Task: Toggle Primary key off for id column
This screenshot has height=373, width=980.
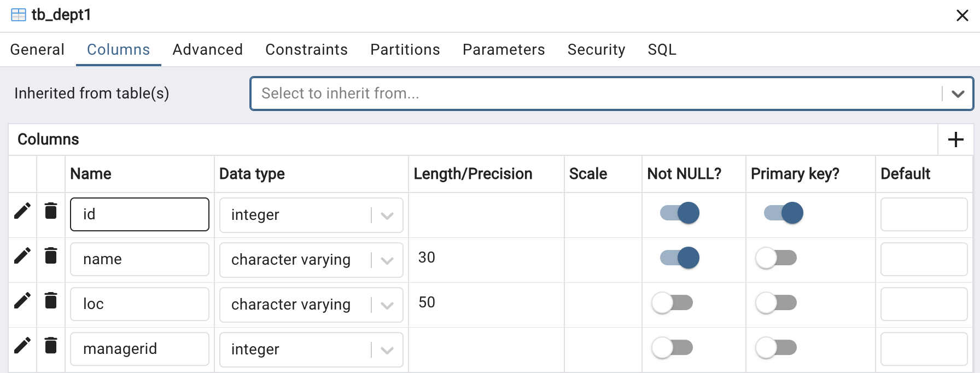Action: click(784, 213)
